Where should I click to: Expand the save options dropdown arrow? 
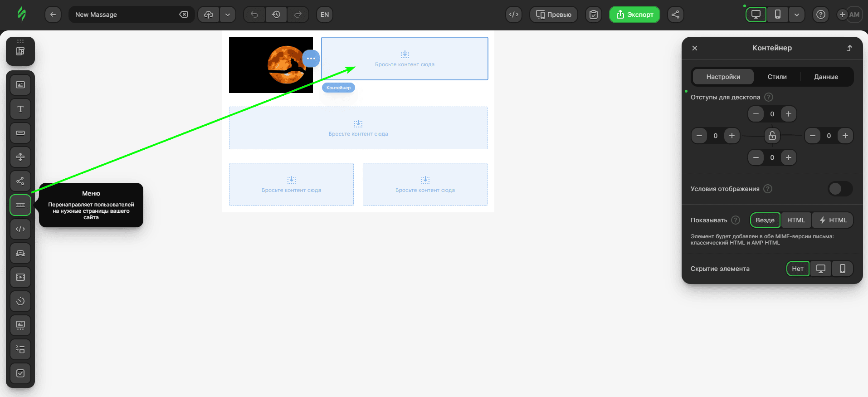pos(228,15)
